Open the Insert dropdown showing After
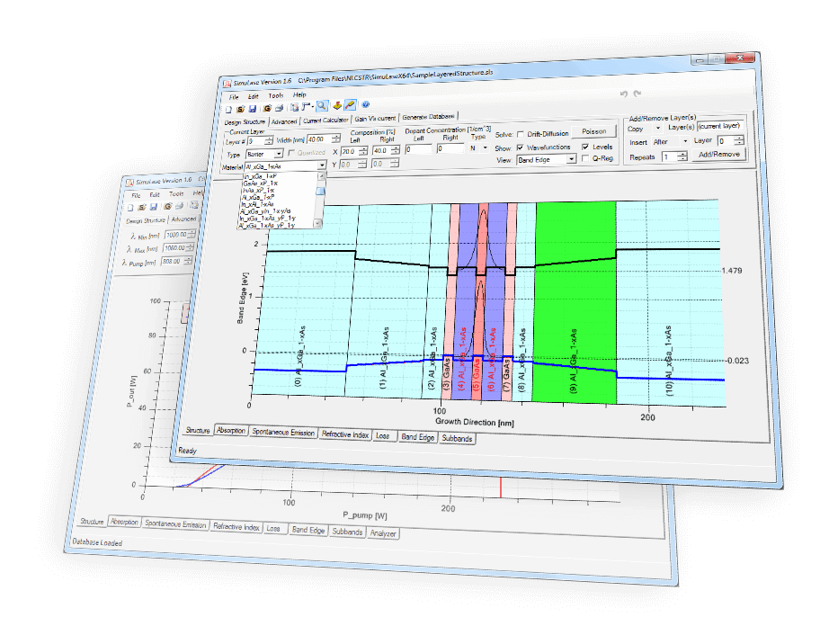The height and width of the screenshot is (644, 829). pos(670,141)
